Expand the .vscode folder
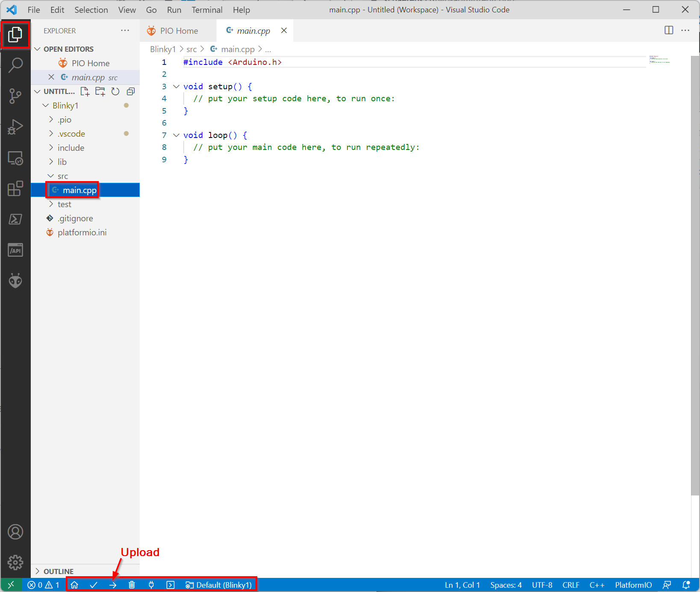Screen dimensions: 700x592 [51, 134]
